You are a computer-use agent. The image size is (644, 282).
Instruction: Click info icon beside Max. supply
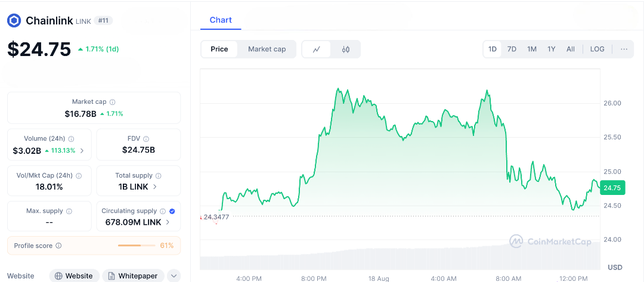(x=69, y=211)
